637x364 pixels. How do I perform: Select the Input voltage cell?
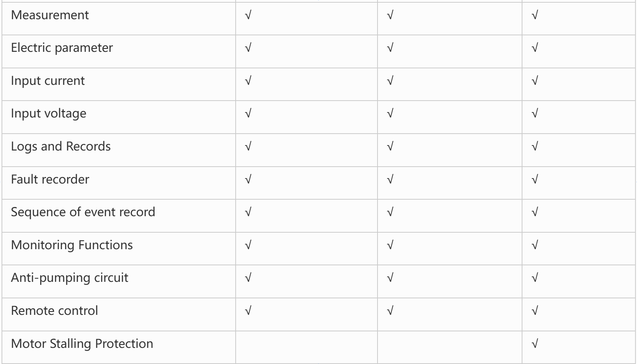pos(48,114)
